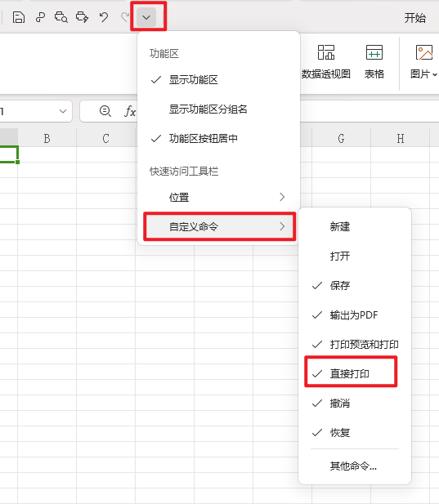Click the Redo arrow icon
The height and width of the screenshot is (504, 439).
coord(125,17)
